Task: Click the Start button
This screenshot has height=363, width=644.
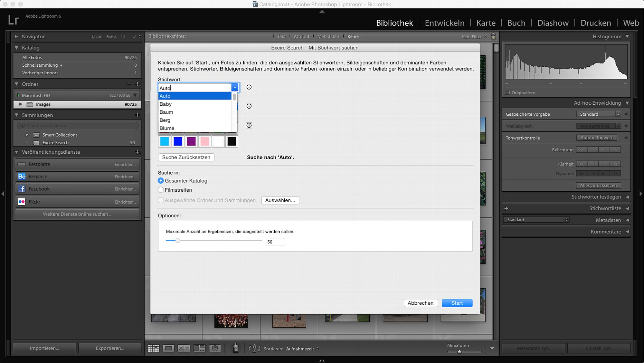Action: 457,303
